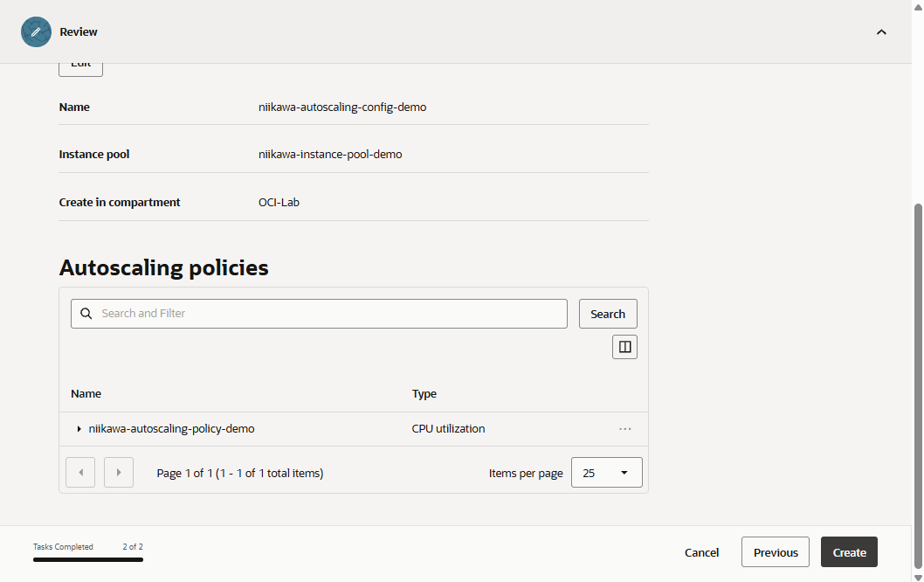This screenshot has width=924, height=582.
Task: Expand the niikawa-autoscaling-policy-demo row
Action: pyautogui.click(x=79, y=429)
